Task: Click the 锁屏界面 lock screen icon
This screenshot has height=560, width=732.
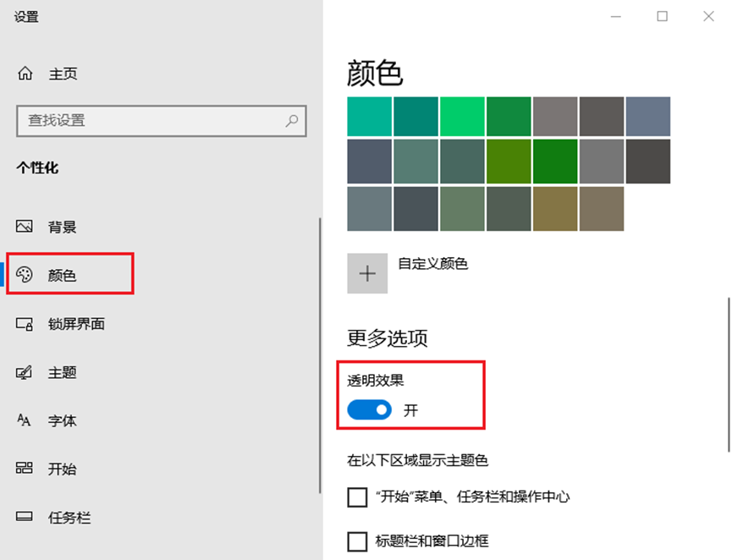Action: coord(25,324)
